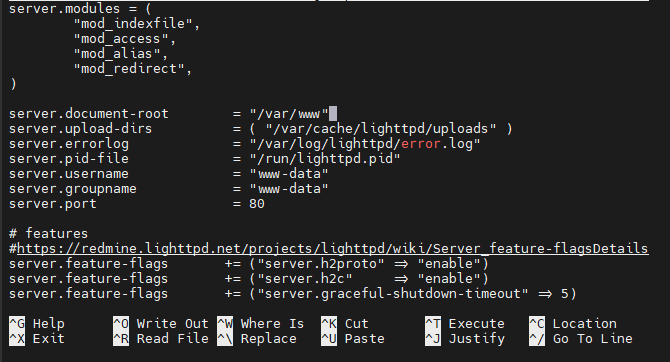Click the graceful-shutdown-timeout value 5
The image size is (670, 362).
click(x=564, y=294)
